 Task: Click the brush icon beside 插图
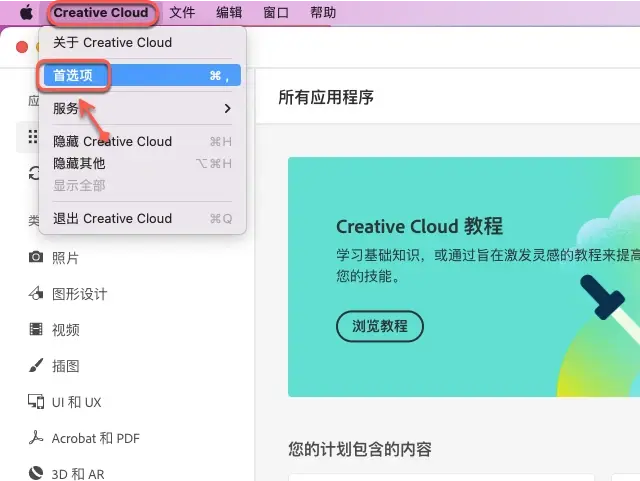(36, 365)
